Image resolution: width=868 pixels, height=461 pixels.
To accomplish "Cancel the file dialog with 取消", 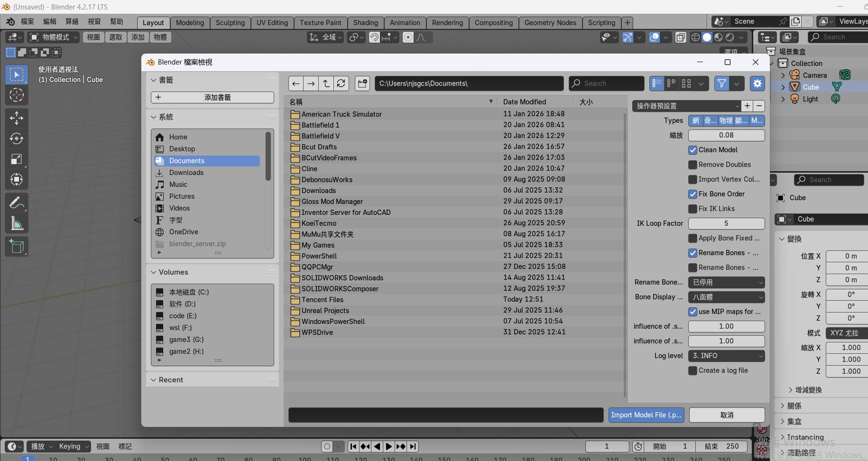I will 727,415.
